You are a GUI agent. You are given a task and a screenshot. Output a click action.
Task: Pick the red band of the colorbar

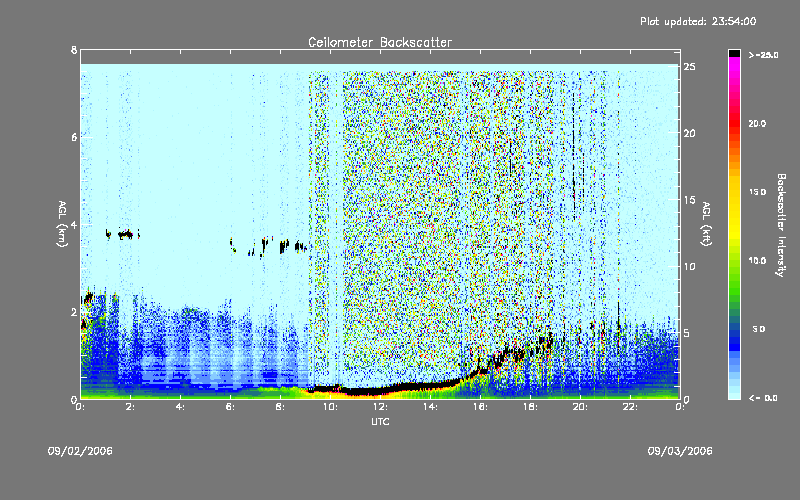tap(734, 125)
